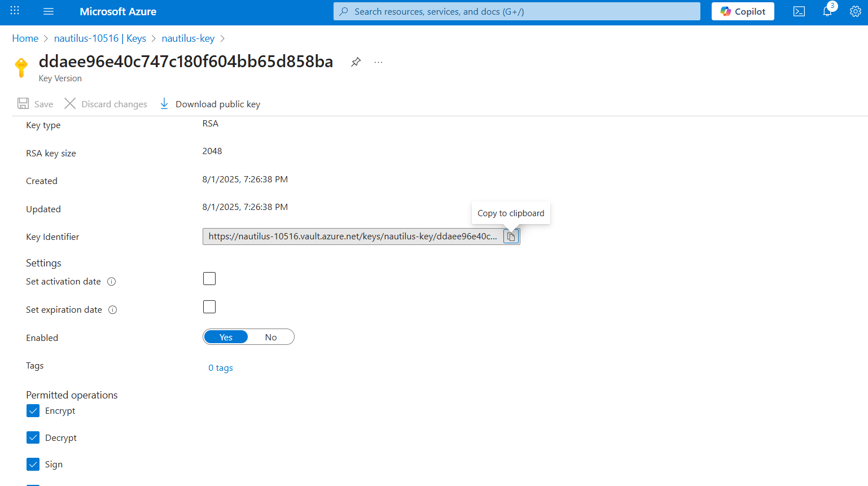Click the Key Identifier label
The height and width of the screenshot is (486, 868).
tap(52, 237)
